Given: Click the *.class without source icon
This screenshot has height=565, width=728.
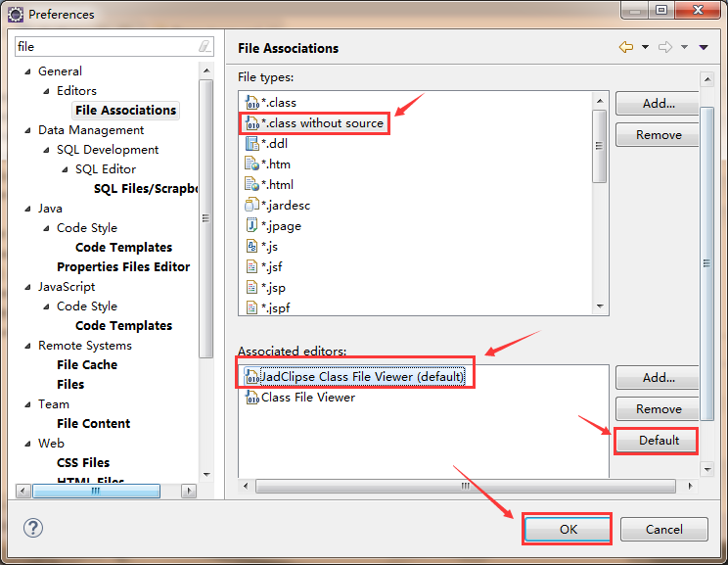Looking at the screenshot, I should click(252, 123).
